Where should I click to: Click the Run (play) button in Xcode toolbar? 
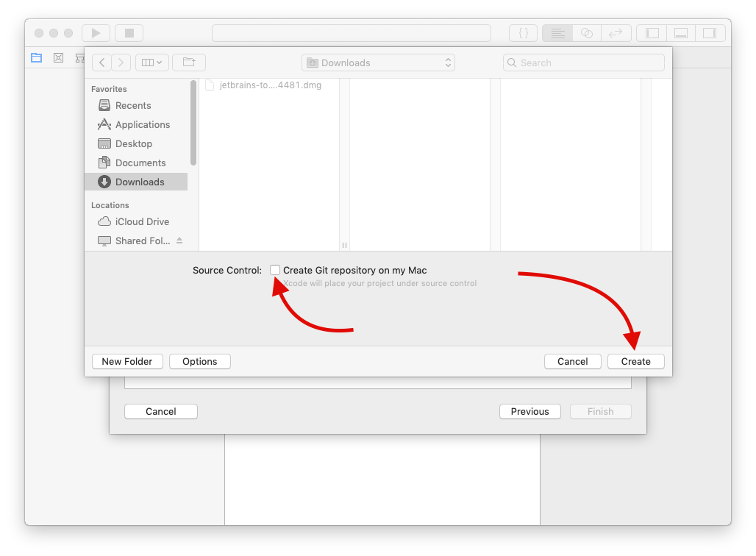click(x=96, y=33)
